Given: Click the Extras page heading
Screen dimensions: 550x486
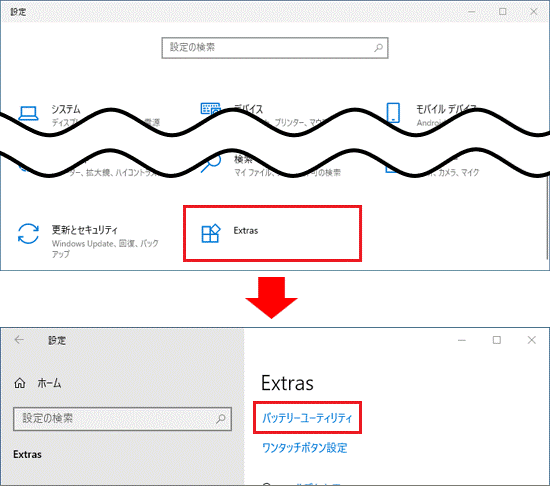Looking at the screenshot, I should [287, 383].
